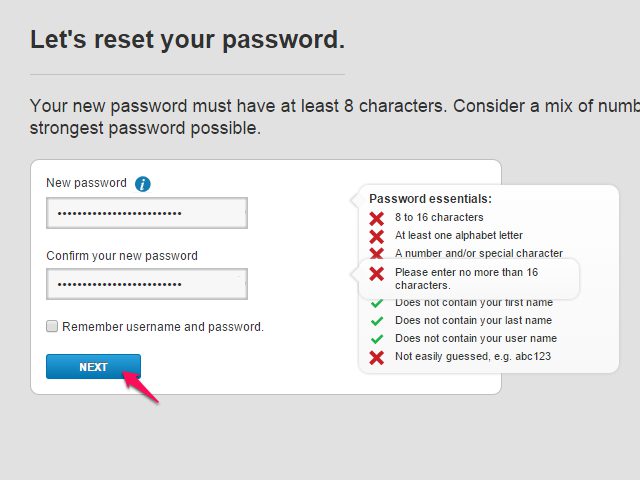Click the "New password" field label
This screenshot has width=640, height=480.
(86, 183)
